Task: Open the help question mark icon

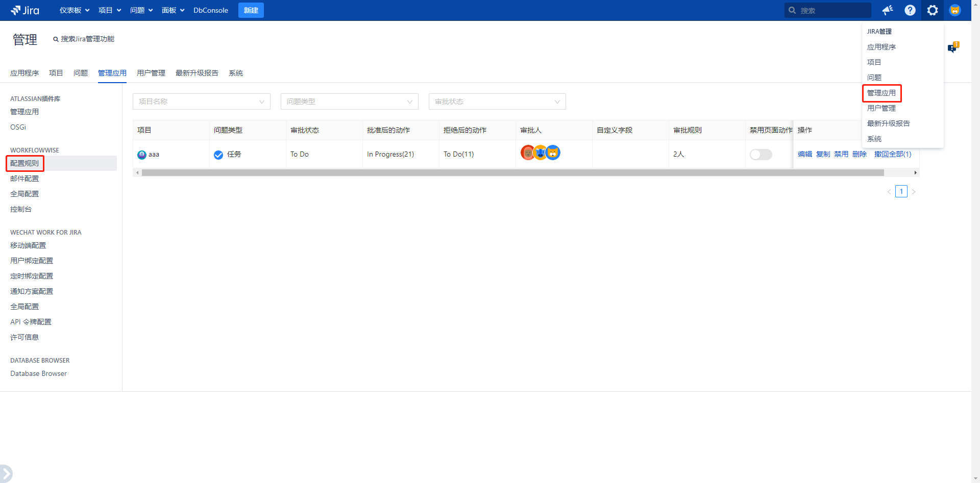Action: coord(910,10)
